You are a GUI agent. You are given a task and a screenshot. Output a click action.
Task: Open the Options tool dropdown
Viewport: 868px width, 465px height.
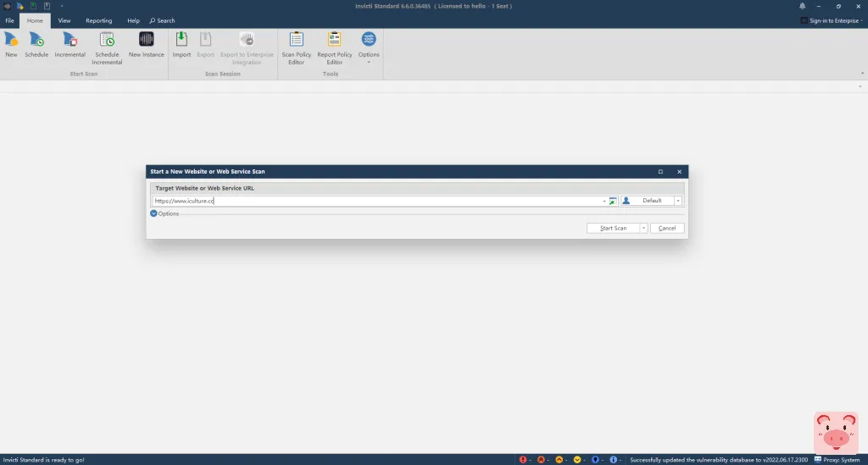[x=369, y=48]
